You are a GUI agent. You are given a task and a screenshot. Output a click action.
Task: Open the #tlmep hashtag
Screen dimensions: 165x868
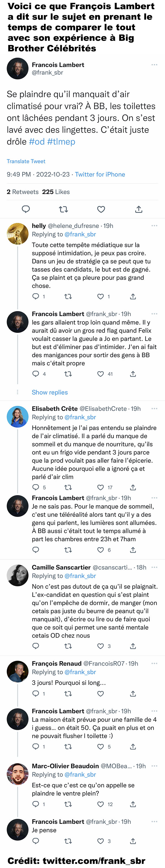pyautogui.click(x=61, y=141)
